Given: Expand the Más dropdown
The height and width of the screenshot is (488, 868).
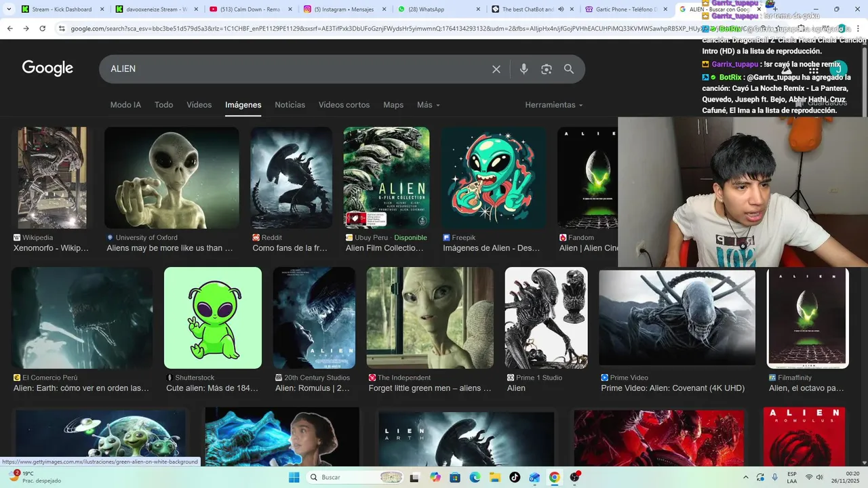Looking at the screenshot, I should click(x=429, y=105).
